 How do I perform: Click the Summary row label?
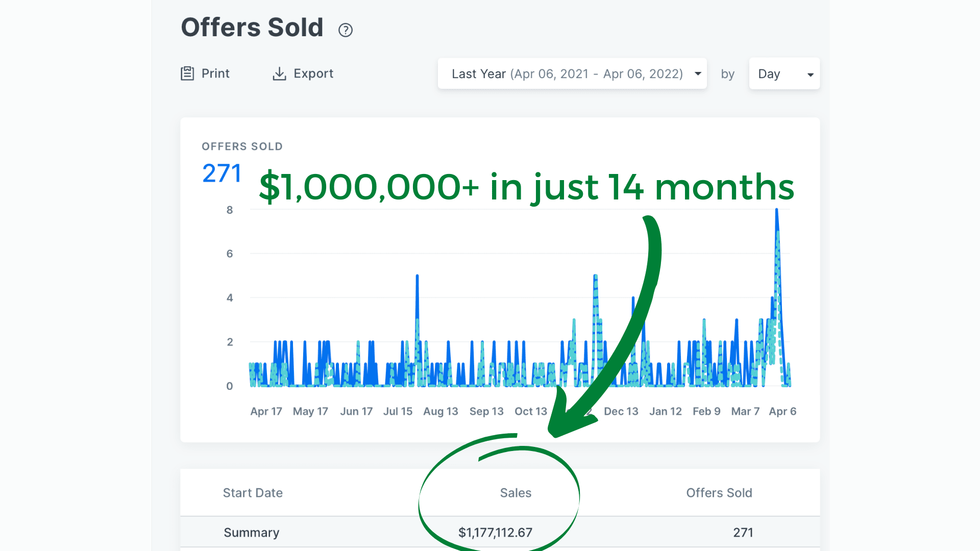[251, 533]
